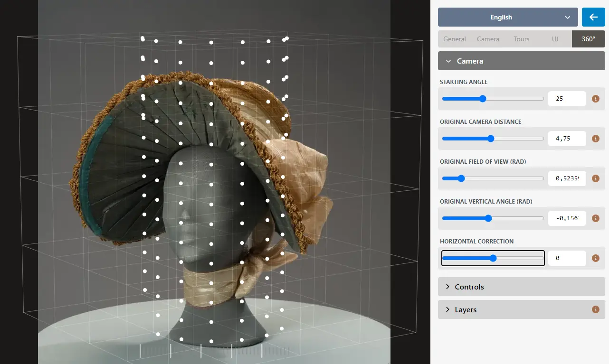The height and width of the screenshot is (364, 609).
Task: Click the info icon for Original Field of View
Action: 596,178
